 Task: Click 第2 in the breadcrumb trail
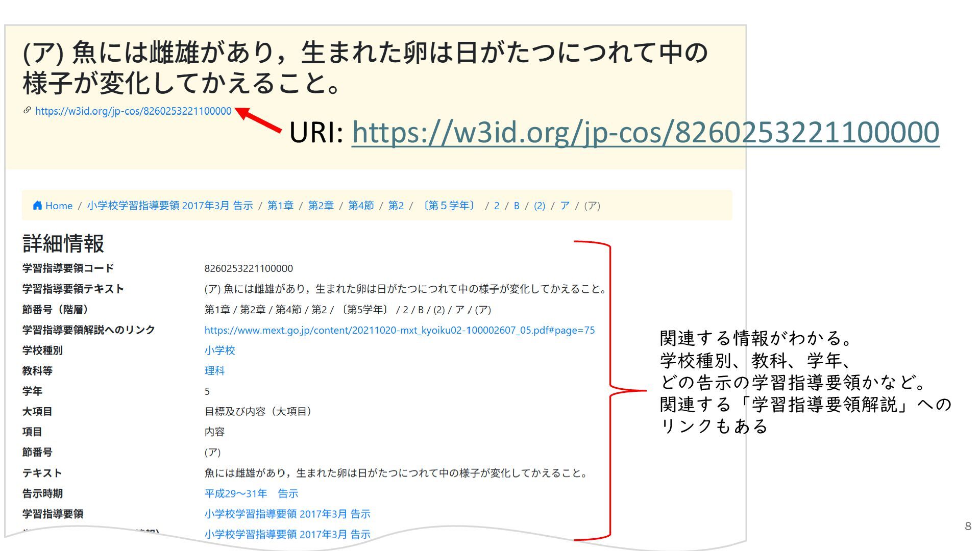pos(396,206)
